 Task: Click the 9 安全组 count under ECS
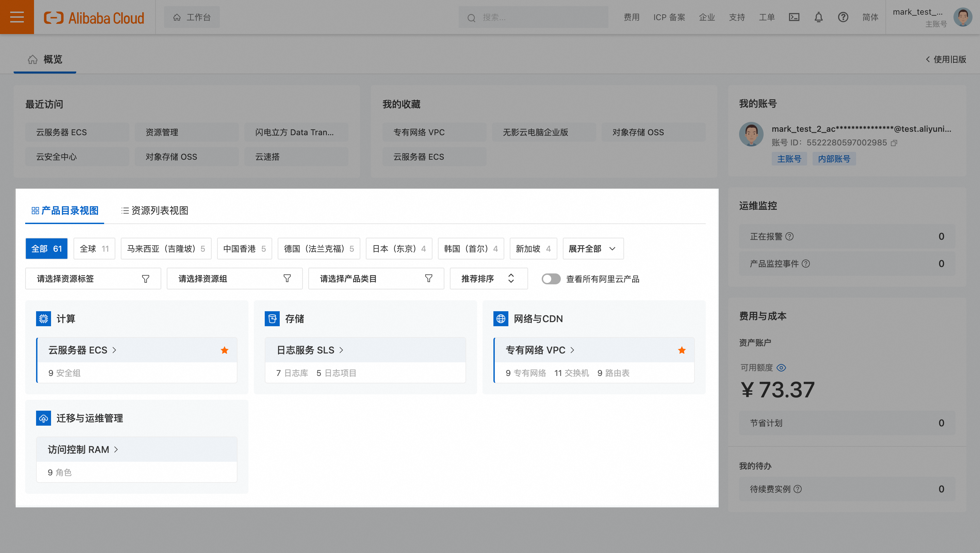[x=64, y=373]
